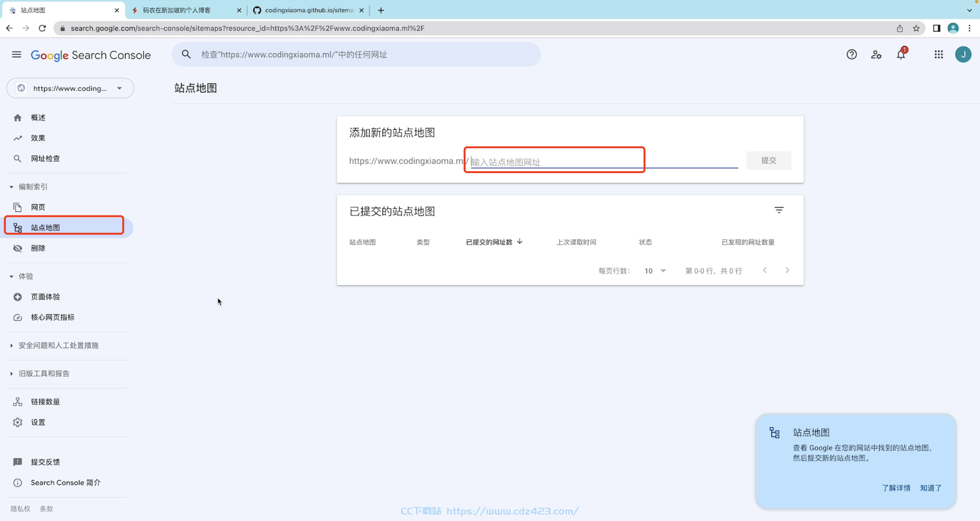The width and height of the screenshot is (980, 521).
Task: Go to next page of sitemap rows
Action: (787, 270)
